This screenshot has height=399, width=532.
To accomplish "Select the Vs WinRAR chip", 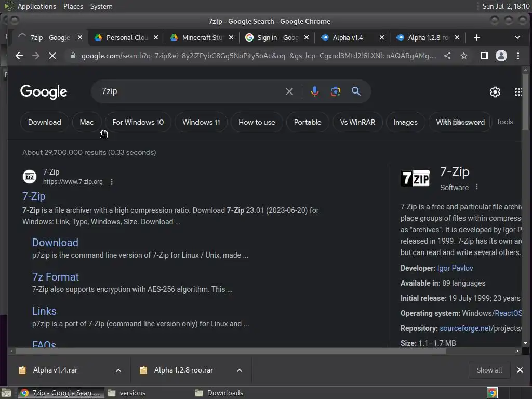I will click(357, 122).
